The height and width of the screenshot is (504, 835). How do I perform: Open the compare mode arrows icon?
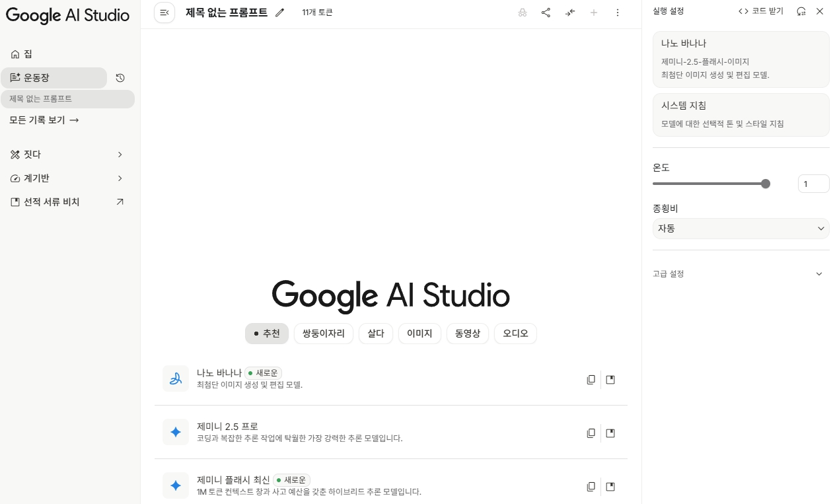pyautogui.click(x=570, y=13)
